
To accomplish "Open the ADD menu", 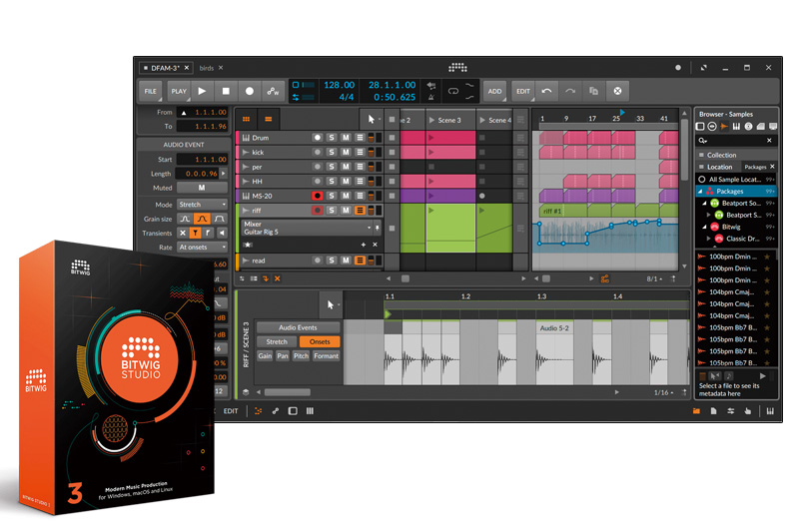I will 494,91.
